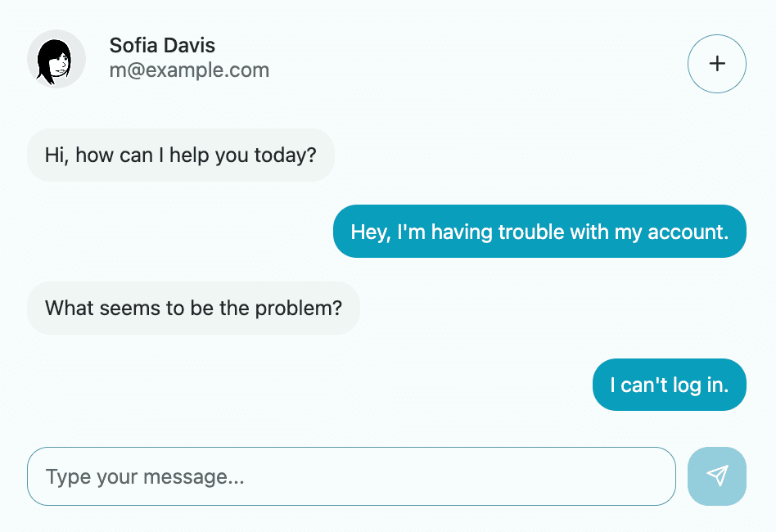Click the 'I can't log in.' message
This screenshot has height=532, width=776.
[x=669, y=385]
